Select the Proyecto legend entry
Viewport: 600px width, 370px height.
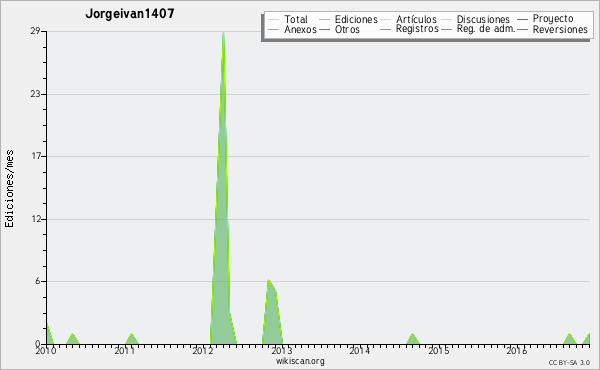tap(553, 19)
